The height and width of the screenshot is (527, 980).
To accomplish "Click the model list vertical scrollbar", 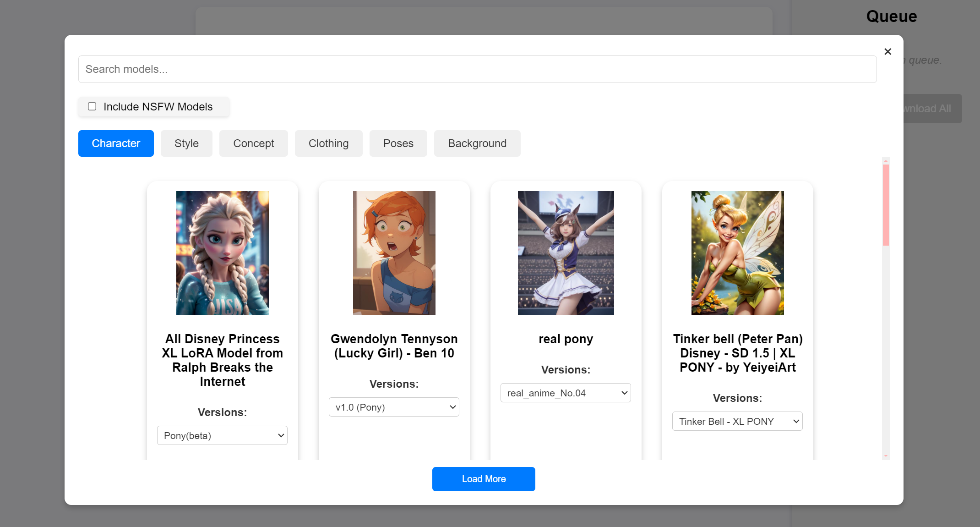I will [886, 205].
